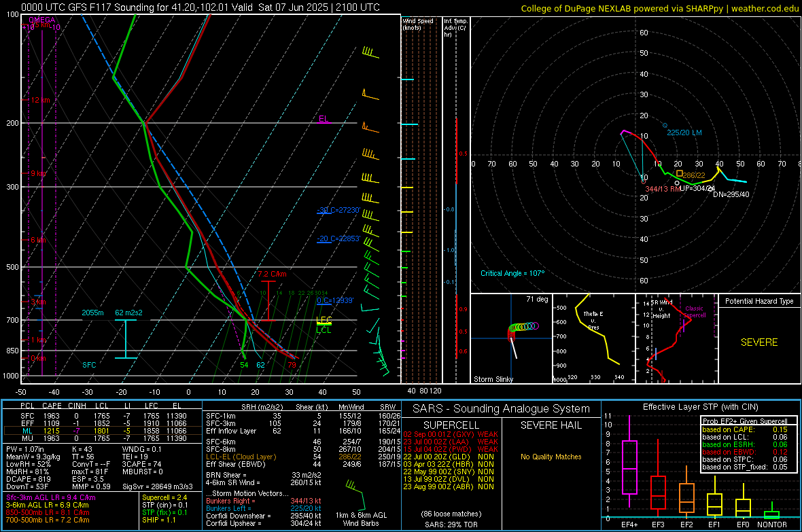Click the SFC-1km shear row
The width and height of the screenshot is (802, 532).
click(x=303, y=416)
